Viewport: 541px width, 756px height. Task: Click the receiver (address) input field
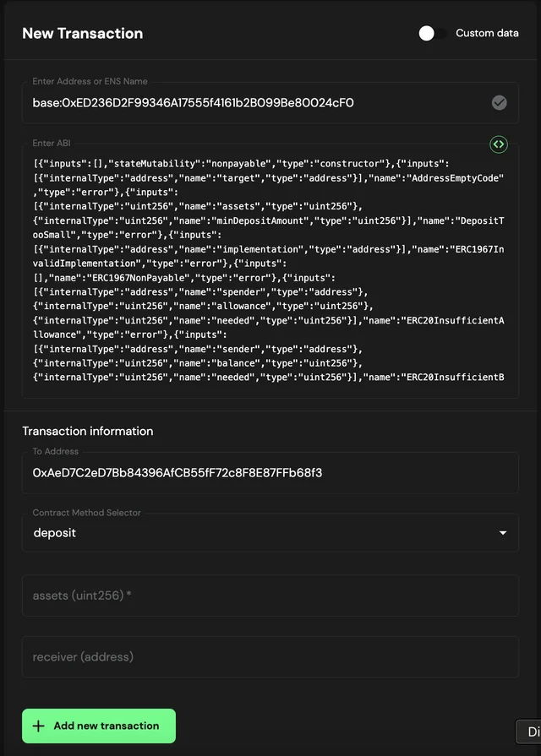click(270, 656)
